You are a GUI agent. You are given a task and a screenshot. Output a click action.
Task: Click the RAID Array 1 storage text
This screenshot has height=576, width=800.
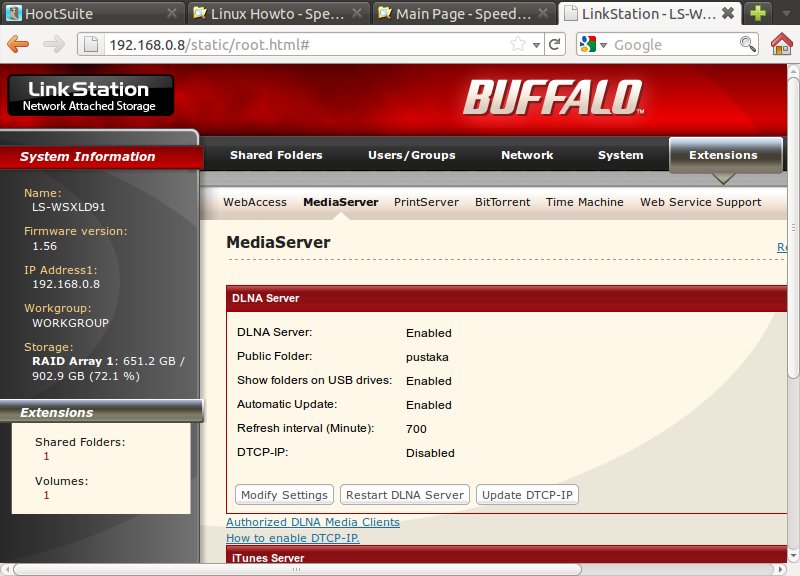tap(108, 368)
